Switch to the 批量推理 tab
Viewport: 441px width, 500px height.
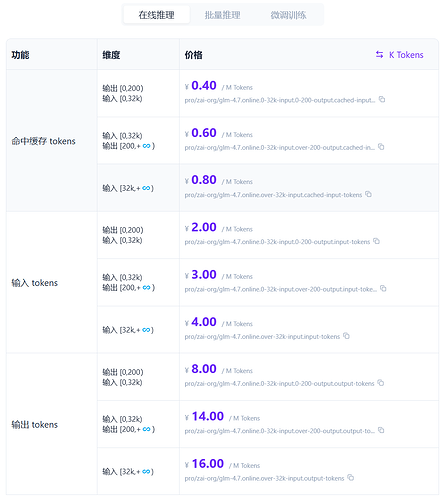pos(222,15)
